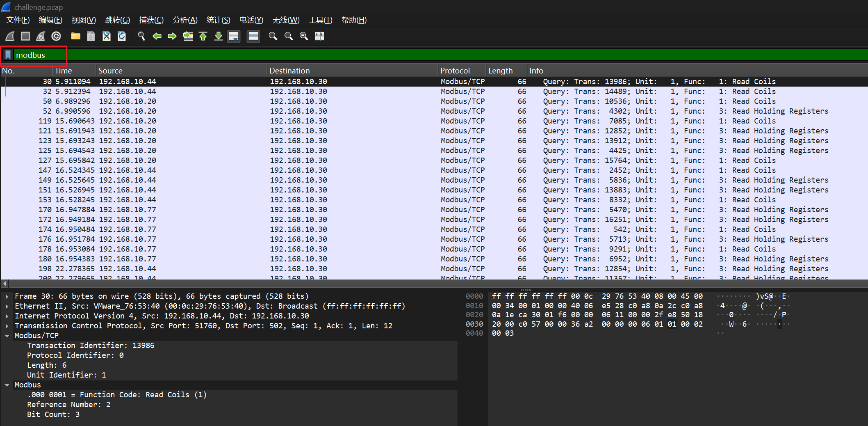Viewport: 868px width, 426px height.
Task: Click the Source column header
Action: [110, 71]
